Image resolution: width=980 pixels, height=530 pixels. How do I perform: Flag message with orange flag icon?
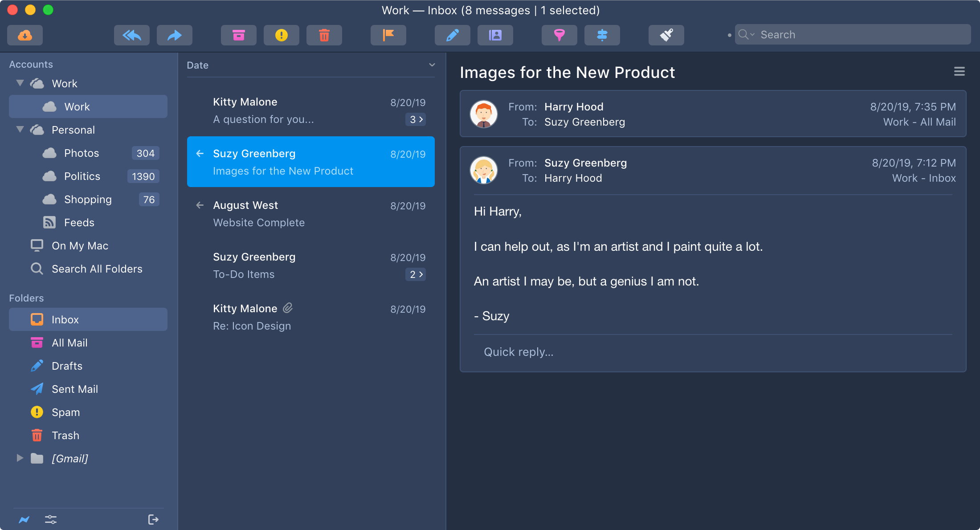point(388,35)
